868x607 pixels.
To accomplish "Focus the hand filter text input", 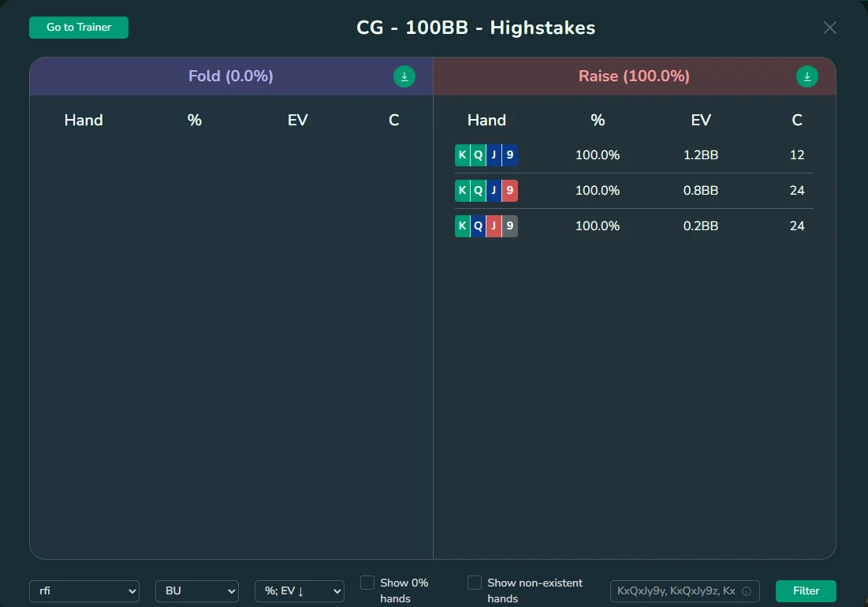I will tap(675, 591).
